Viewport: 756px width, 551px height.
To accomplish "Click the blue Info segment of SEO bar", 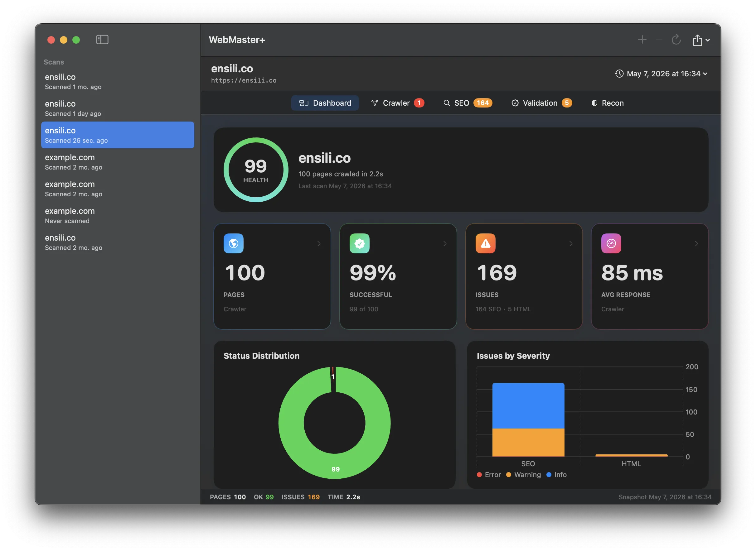I will point(528,405).
